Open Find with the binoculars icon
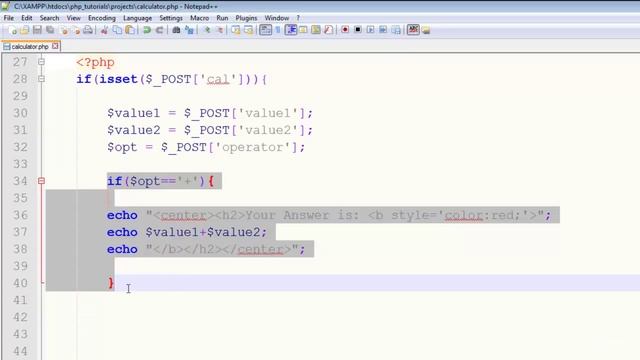 tap(176, 30)
